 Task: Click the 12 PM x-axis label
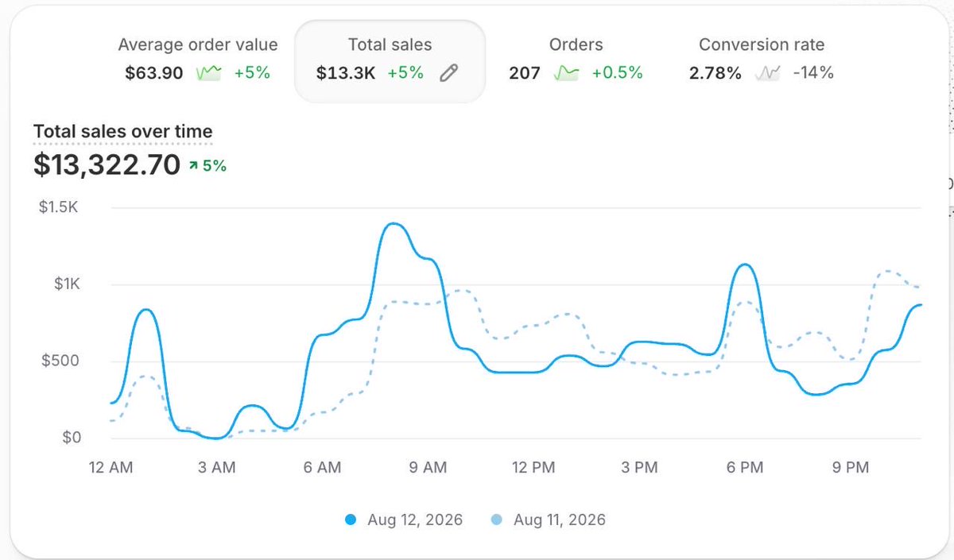tap(533, 468)
